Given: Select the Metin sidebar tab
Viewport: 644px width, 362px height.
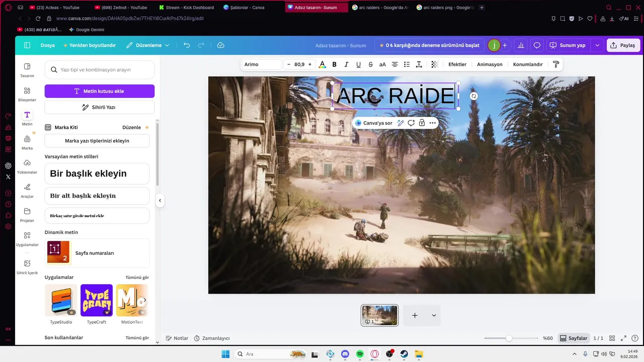Looking at the screenshot, I should pos(27,118).
